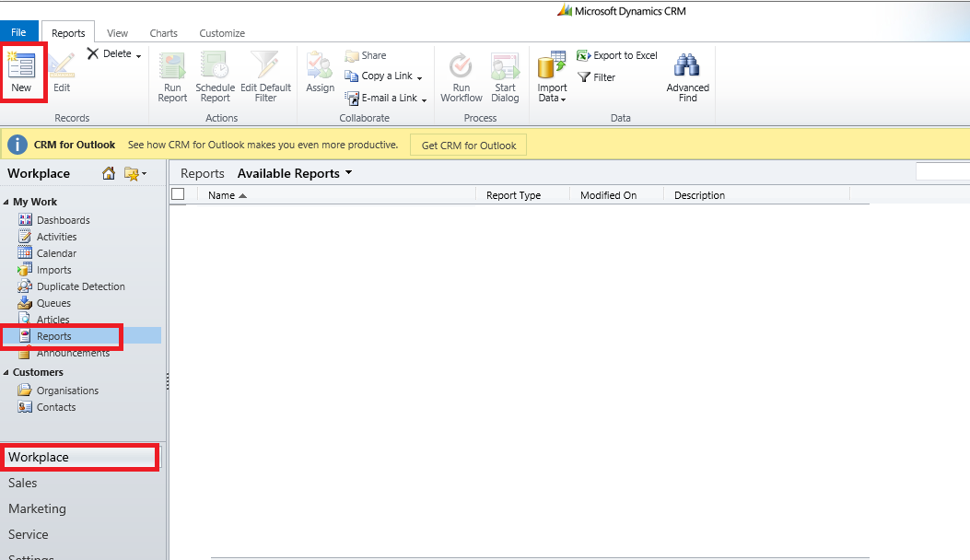The image size is (970, 560).
Task: Open Calendar in My Work
Action: tap(56, 253)
